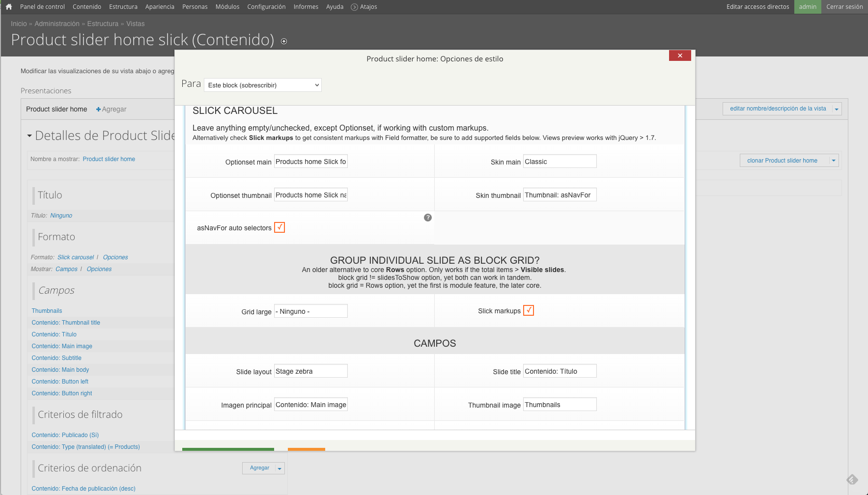Click Cerrar sesión in the toolbar
This screenshot has height=495, width=868.
tap(844, 6)
